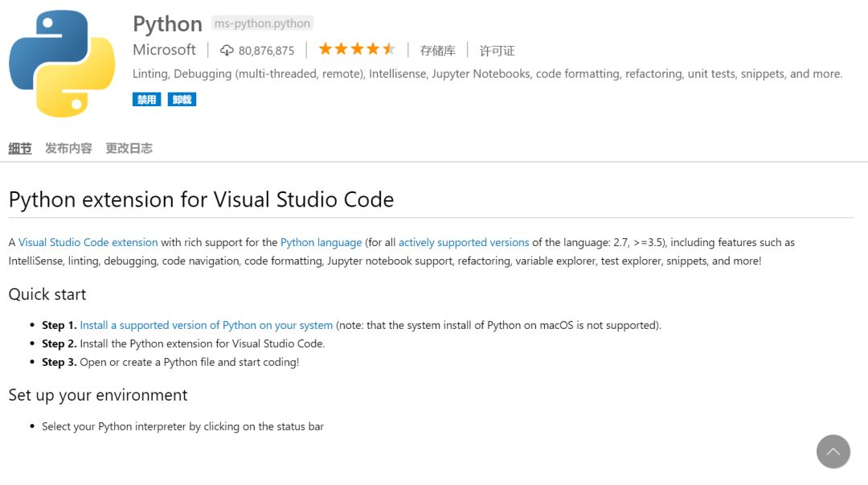Click the Python extension title text
The height and width of the screenshot is (485, 868).
click(167, 24)
